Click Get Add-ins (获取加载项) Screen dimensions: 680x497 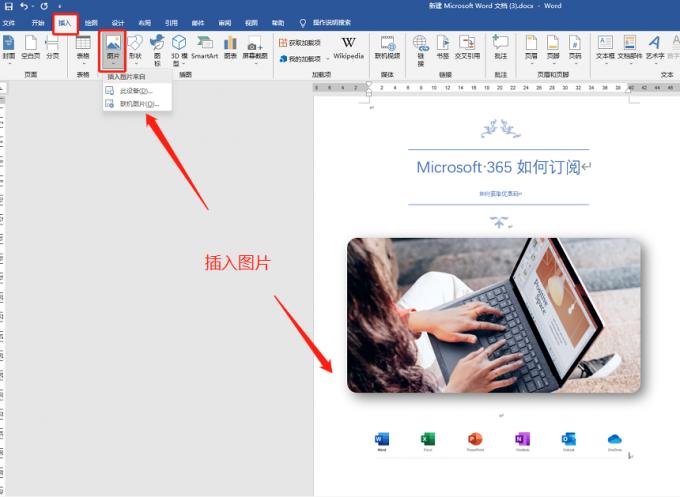tap(300, 43)
